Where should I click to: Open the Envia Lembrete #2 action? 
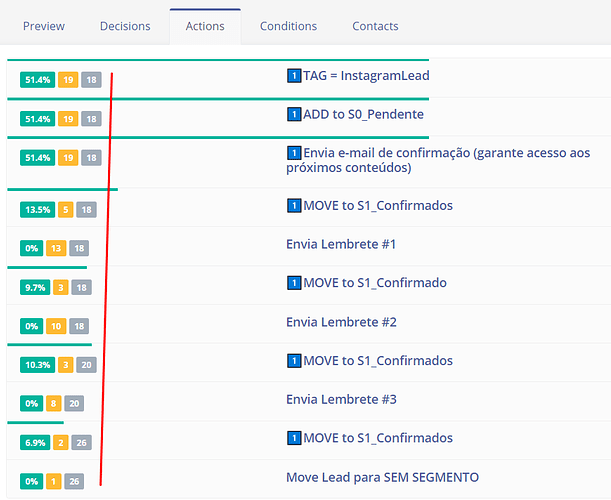click(x=341, y=322)
